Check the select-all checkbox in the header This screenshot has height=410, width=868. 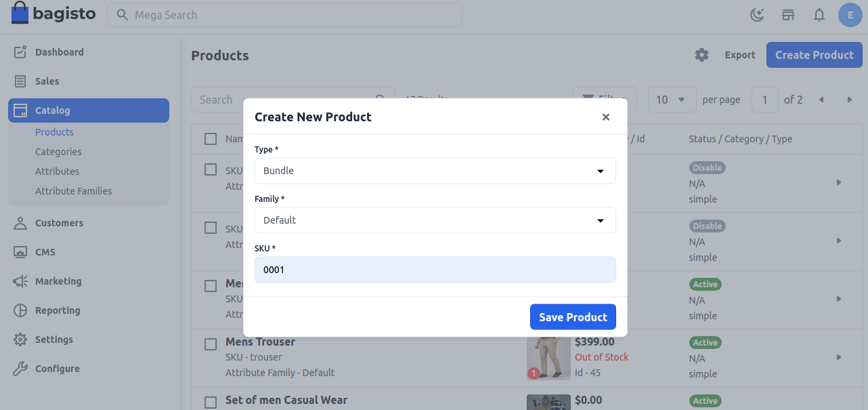click(x=210, y=138)
